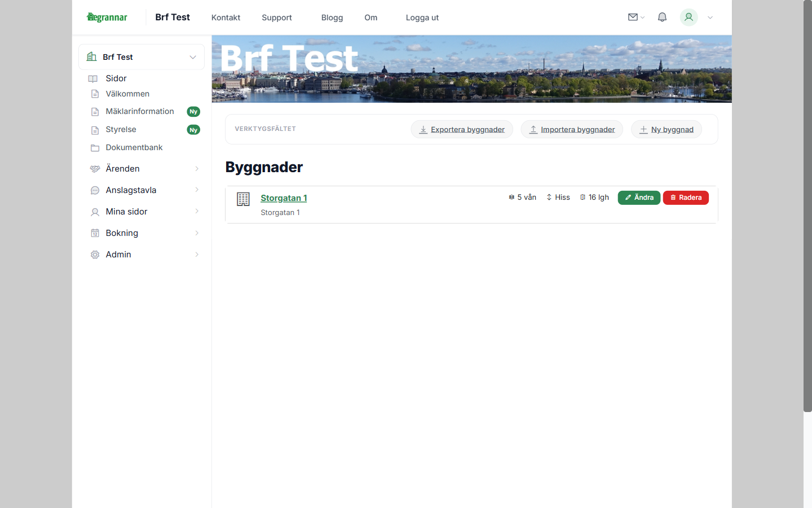The width and height of the screenshot is (812, 508).
Task: Click the envelope dropdown chevron
Action: coord(643,17)
